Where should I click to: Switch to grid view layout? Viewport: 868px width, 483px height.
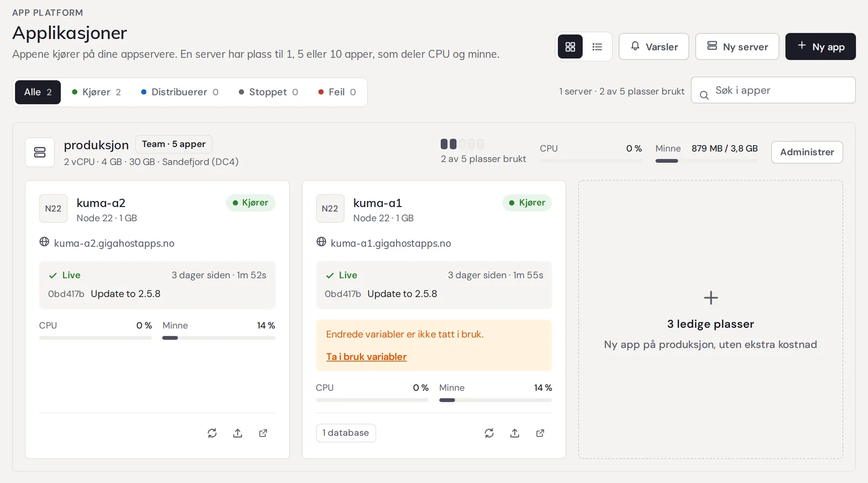pyautogui.click(x=570, y=47)
